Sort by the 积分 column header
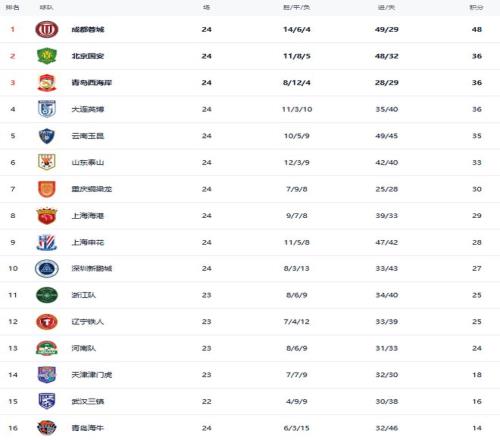The height and width of the screenshot is (440, 500). point(477,7)
